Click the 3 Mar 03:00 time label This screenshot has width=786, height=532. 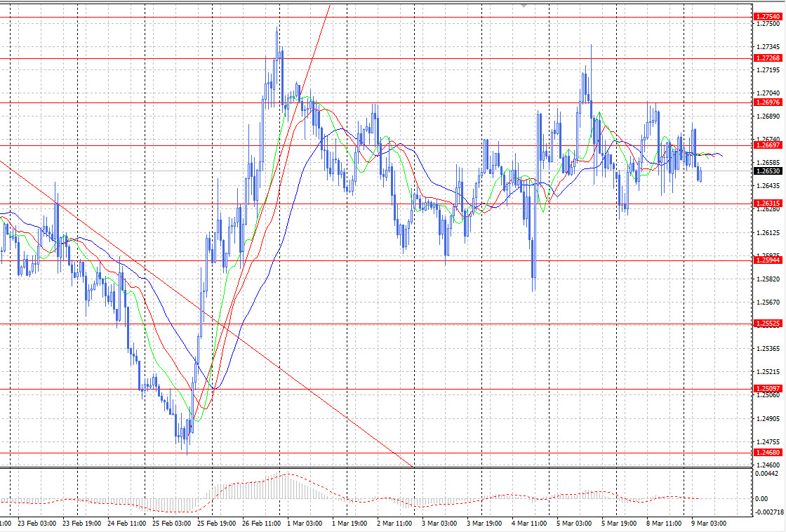point(439,524)
